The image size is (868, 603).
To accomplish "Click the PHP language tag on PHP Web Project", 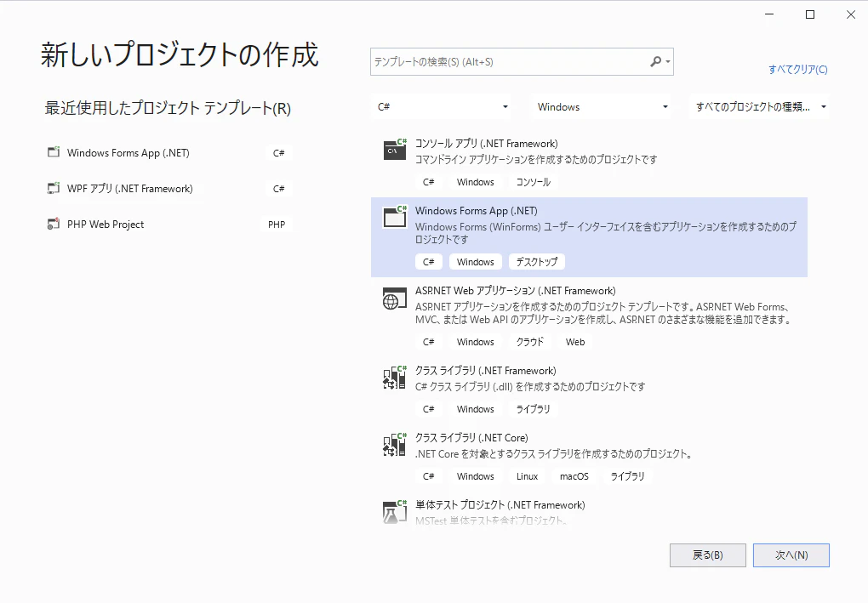I will pyautogui.click(x=277, y=224).
